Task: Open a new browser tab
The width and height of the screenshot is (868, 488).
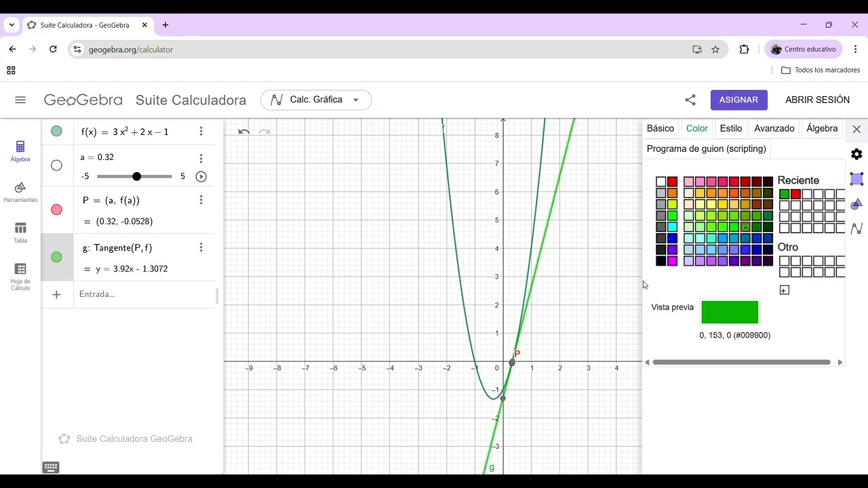Action: (165, 25)
